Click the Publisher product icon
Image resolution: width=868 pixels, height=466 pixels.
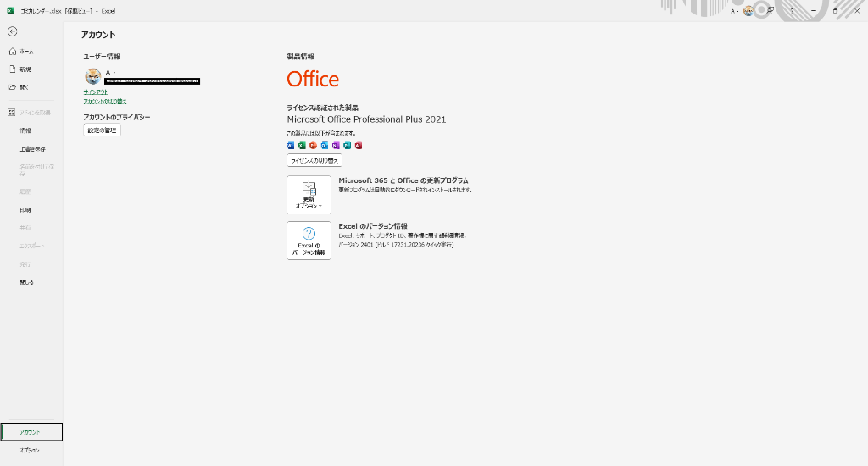click(x=347, y=146)
